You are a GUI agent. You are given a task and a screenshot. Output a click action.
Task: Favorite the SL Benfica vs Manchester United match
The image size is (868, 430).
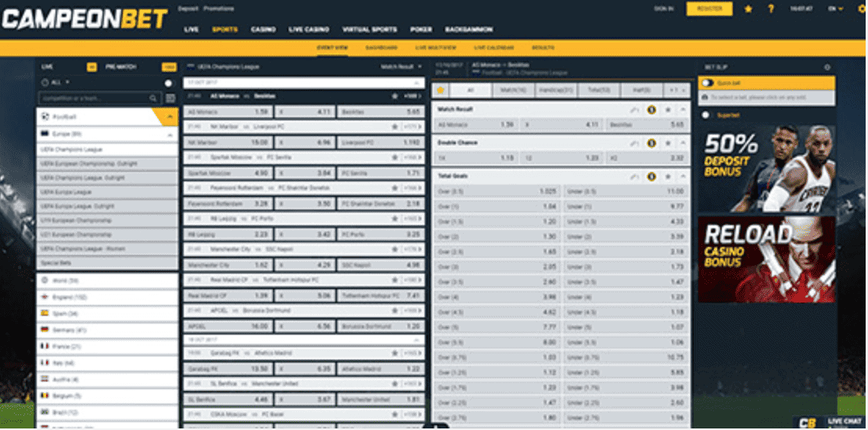point(395,384)
